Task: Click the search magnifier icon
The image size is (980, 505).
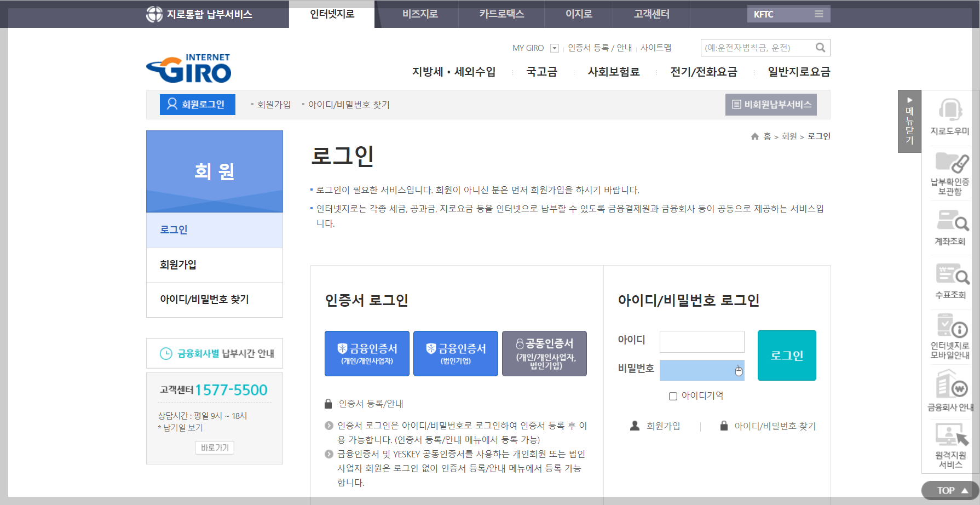Action: [x=820, y=48]
